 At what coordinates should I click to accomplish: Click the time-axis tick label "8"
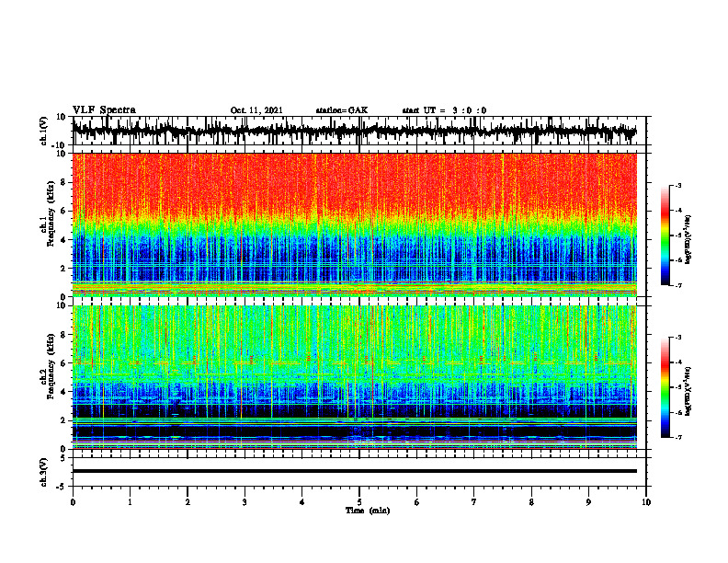point(531,502)
